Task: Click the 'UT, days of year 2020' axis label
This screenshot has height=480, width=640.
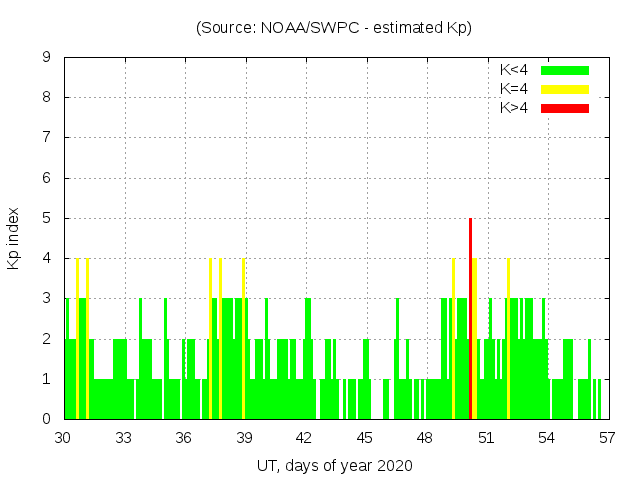Action: 334,465
